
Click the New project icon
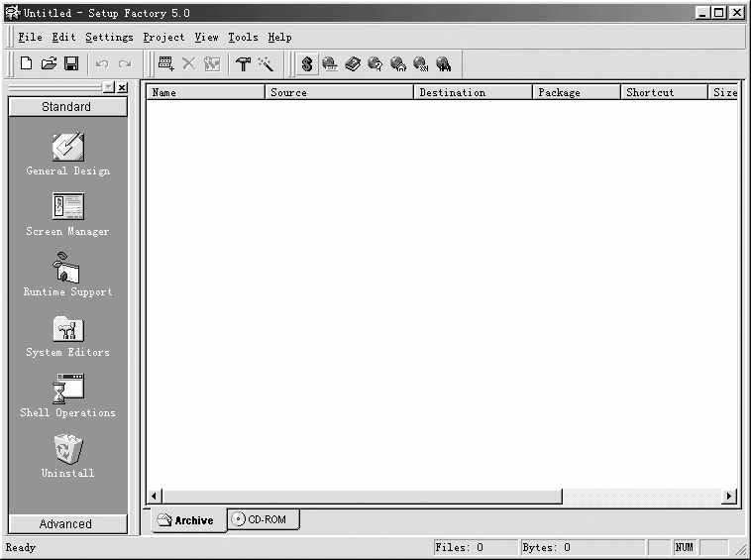[x=27, y=63]
